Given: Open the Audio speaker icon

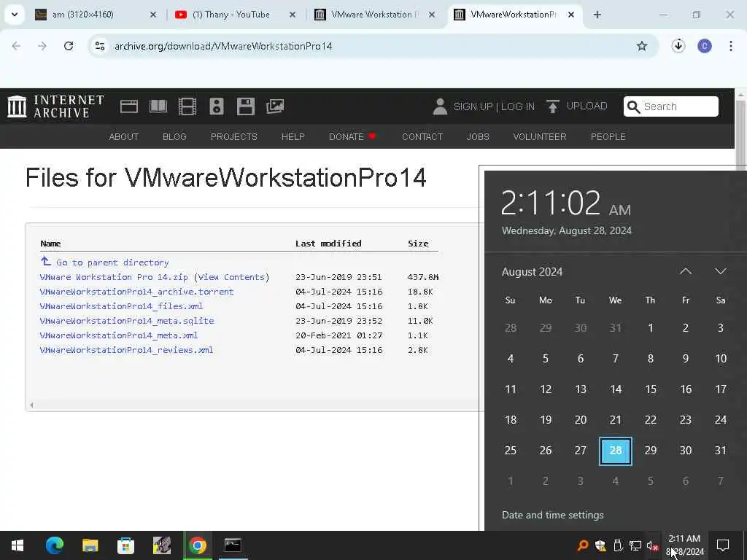Looking at the screenshot, I should click(216, 106).
